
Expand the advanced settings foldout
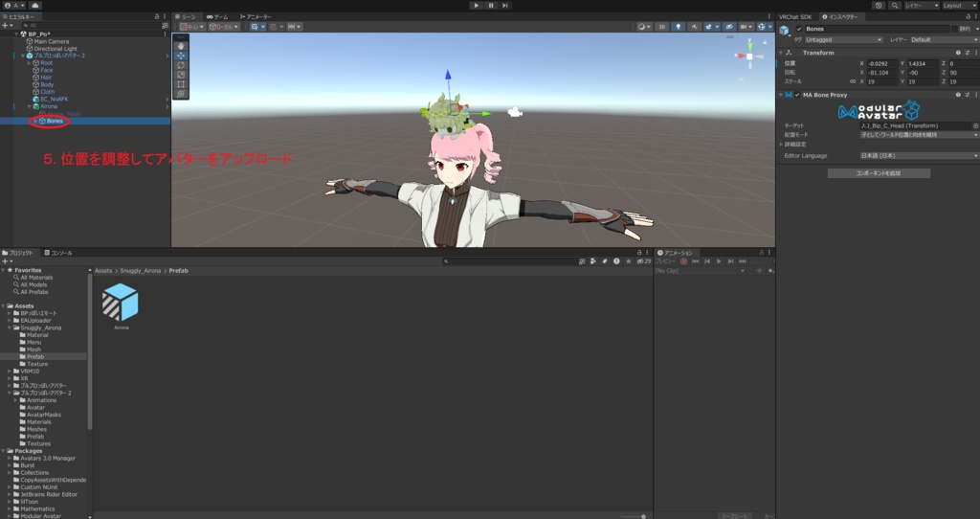(781, 145)
